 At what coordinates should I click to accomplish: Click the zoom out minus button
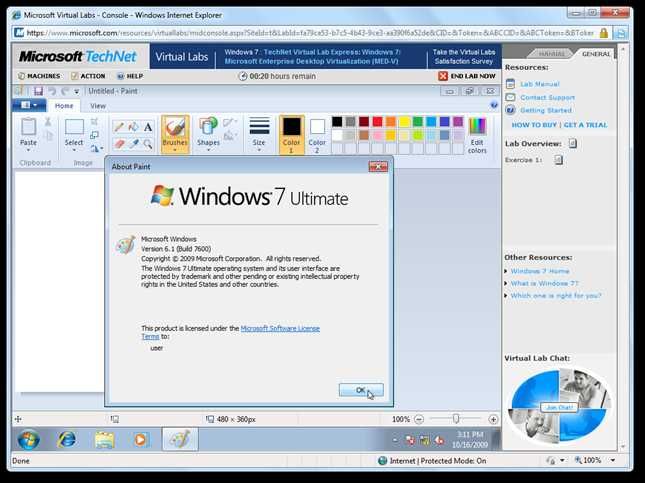(x=419, y=419)
